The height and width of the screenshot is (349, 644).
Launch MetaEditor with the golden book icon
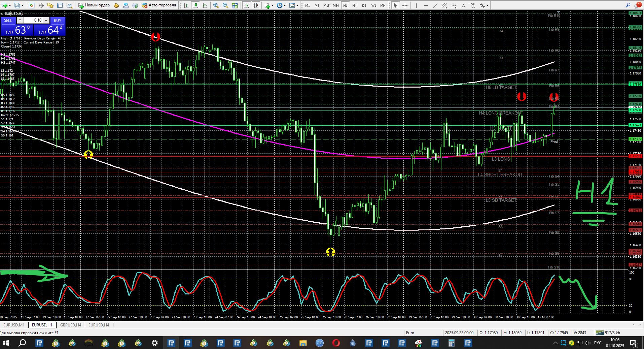pyautogui.click(x=116, y=5)
